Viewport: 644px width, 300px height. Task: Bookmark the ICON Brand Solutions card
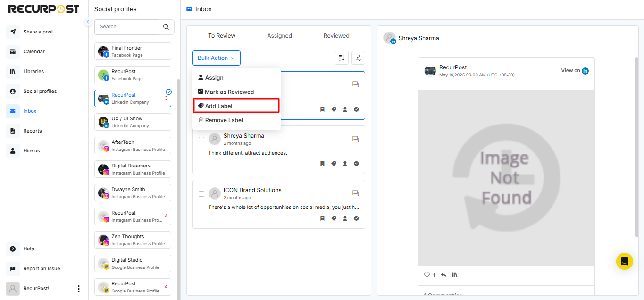point(323,218)
